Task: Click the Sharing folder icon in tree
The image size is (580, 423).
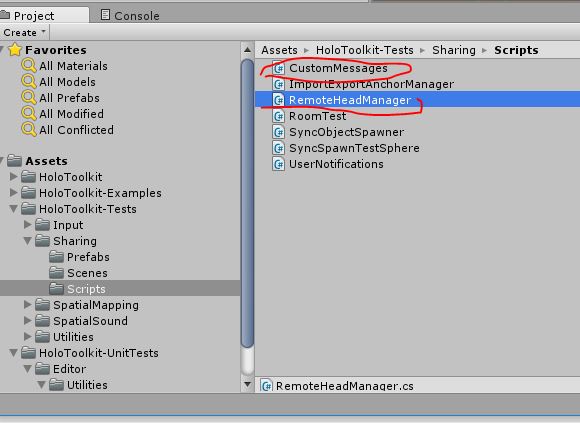Action: (x=43, y=241)
